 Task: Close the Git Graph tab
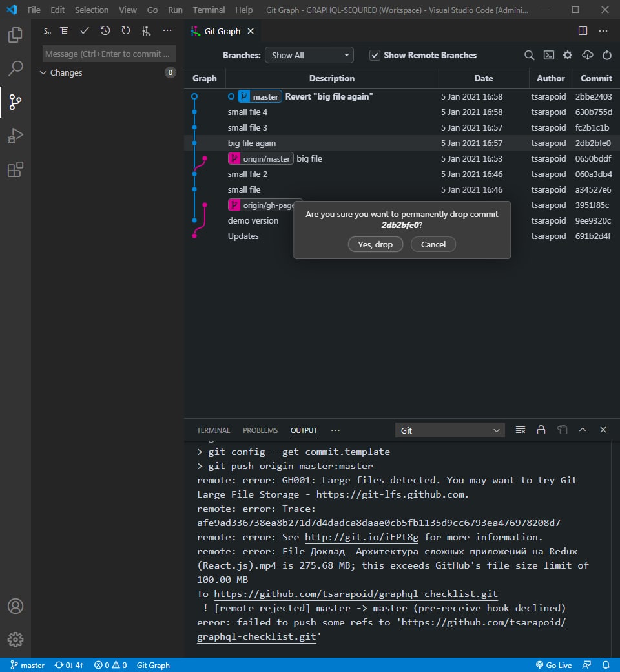pyautogui.click(x=251, y=31)
